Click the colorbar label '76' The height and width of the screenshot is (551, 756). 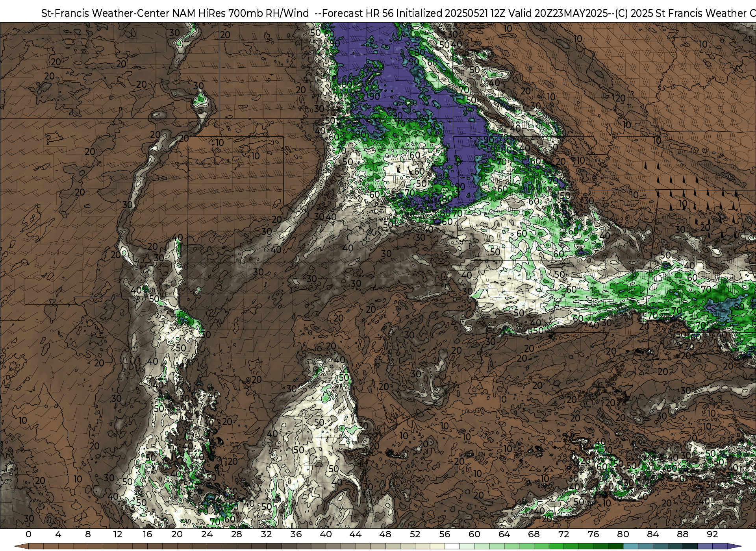coord(593,534)
